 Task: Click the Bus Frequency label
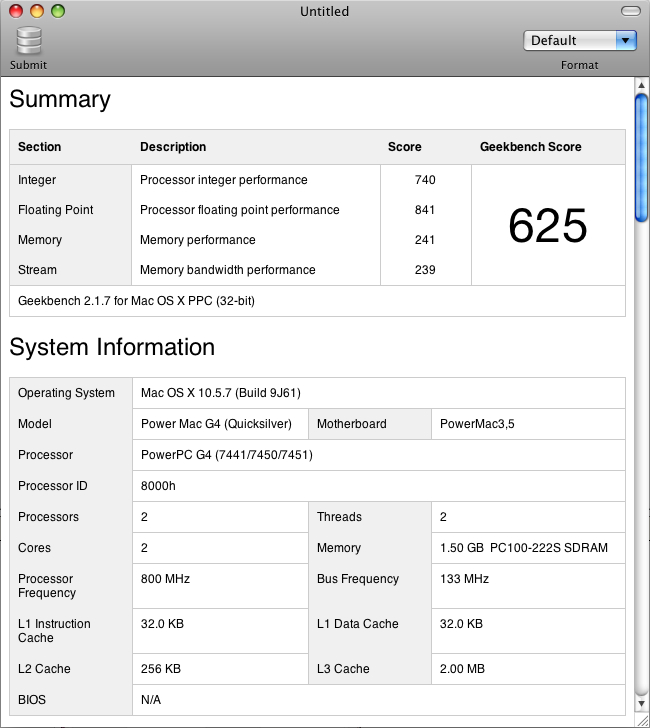coord(358,579)
